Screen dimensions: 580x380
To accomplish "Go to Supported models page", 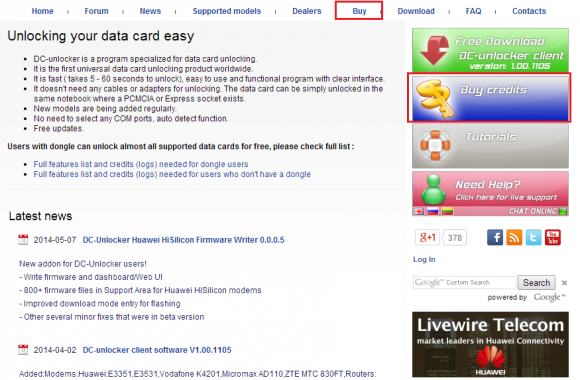I will [x=227, y=11].
